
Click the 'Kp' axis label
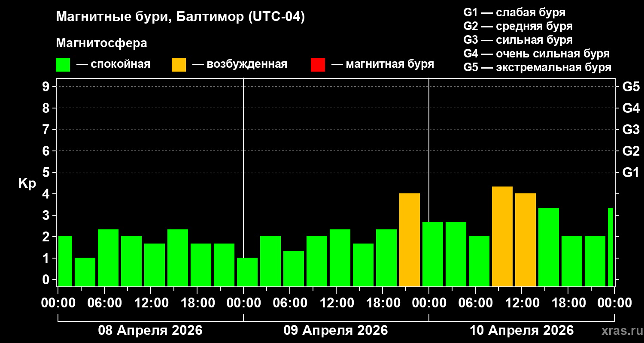[27, 184]
